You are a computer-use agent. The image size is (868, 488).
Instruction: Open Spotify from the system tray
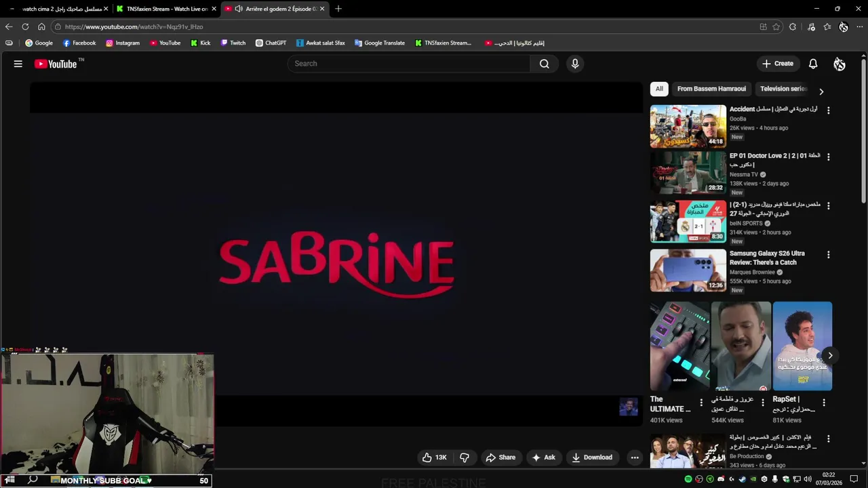(688, 479)
